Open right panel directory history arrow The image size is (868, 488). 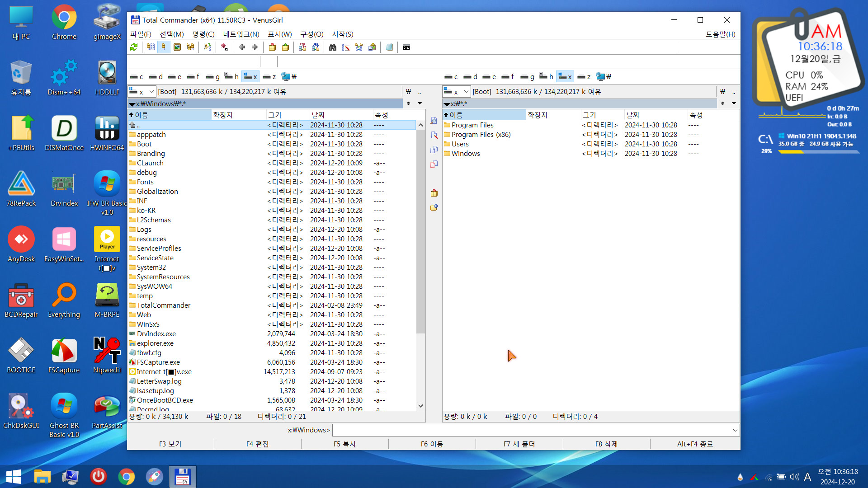(734, 103)
